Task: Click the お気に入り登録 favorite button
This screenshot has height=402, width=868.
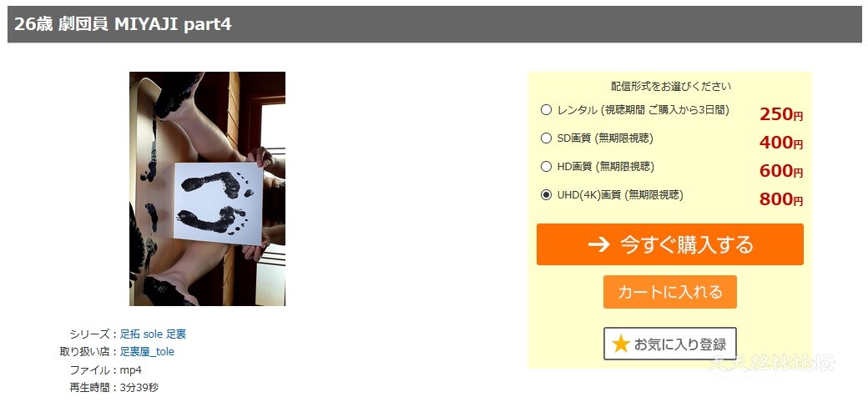Action: tap(670, 344)
